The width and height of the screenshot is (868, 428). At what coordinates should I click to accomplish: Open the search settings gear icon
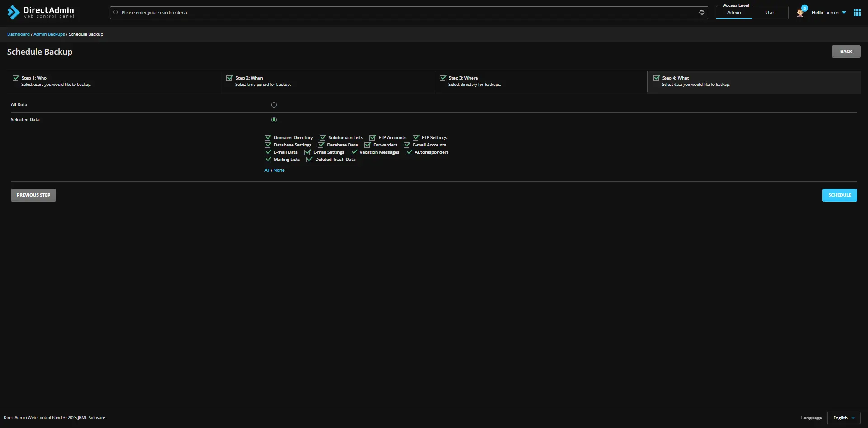click(x=702, y=13)
